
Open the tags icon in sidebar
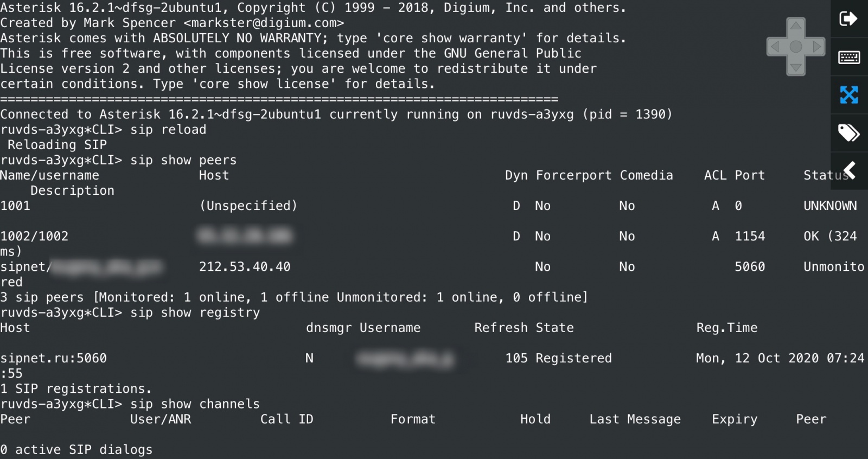848,133
